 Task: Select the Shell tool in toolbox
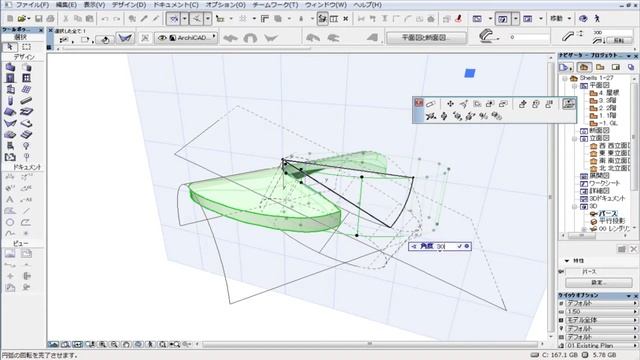click(10, 123)
